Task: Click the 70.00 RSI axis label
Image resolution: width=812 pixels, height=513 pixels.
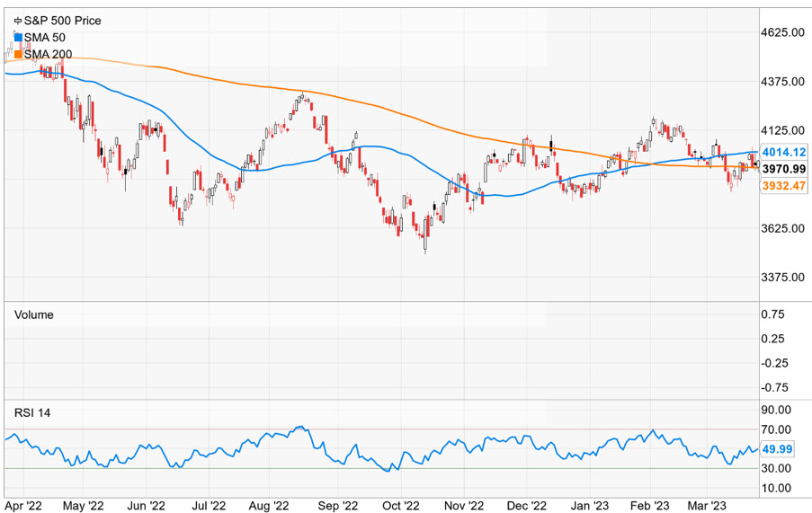Action: [776, 429]
